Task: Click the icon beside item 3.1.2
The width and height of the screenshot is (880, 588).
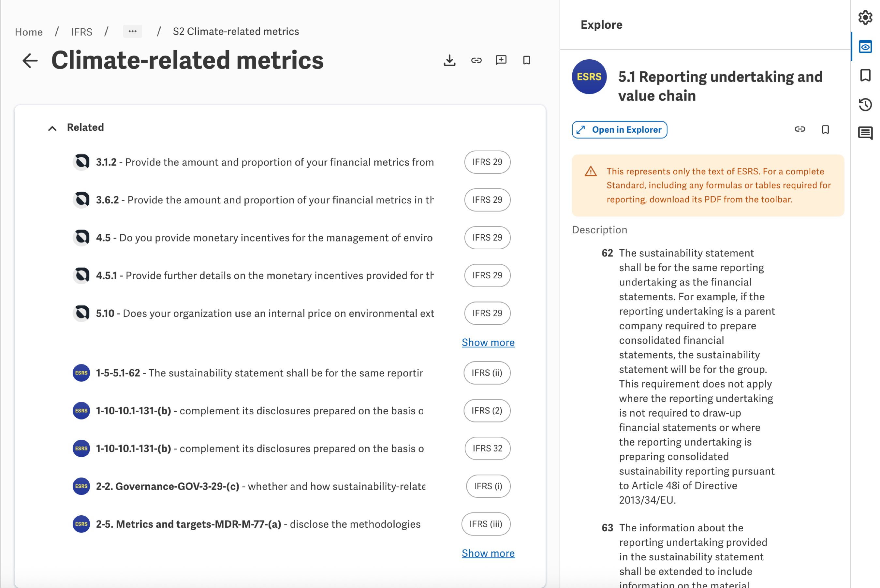Action: 81,162
